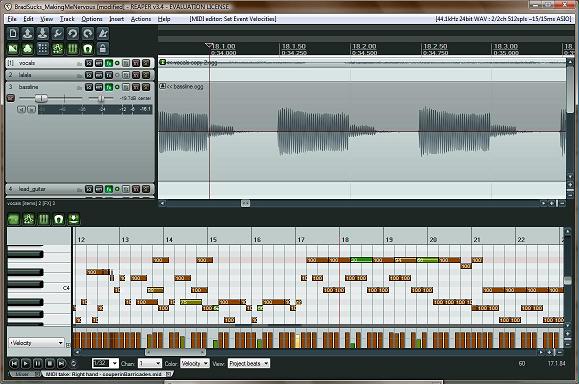Open FX chain for lead_guitar track
Viewport: 579px width, 384px height.
click(109, 189)
